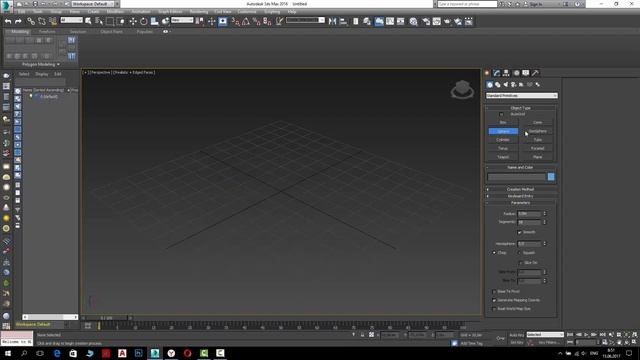This screenshot has height=360, width=640.
Task: Click the Redo arrow in main toolbar
Action: 18,21
